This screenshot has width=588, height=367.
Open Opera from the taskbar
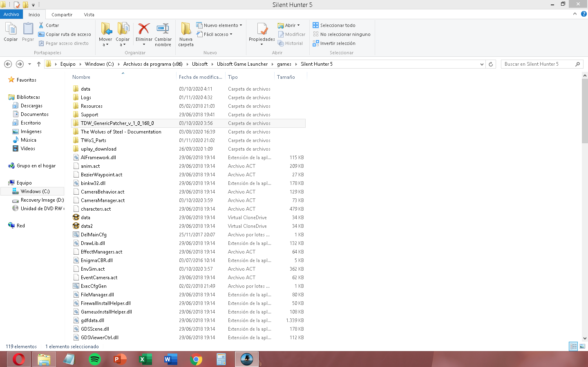pyautogui.click(x=19, y=359)
